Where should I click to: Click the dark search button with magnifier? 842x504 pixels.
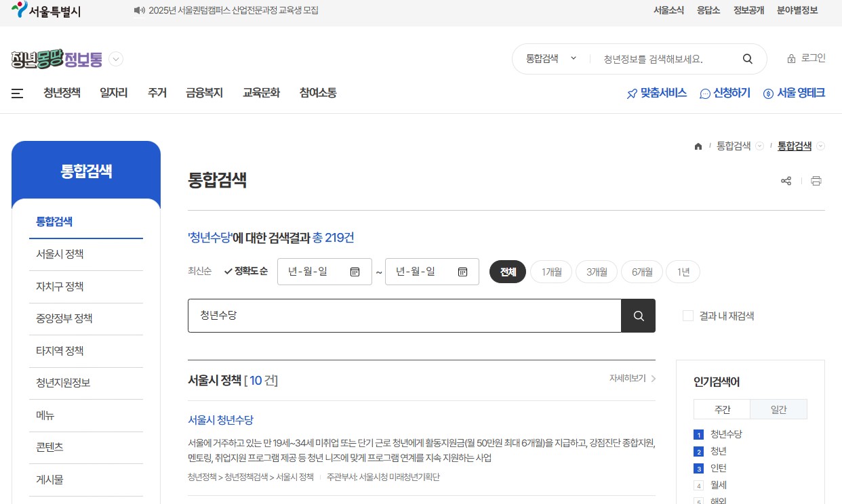[x=639, y=316]
